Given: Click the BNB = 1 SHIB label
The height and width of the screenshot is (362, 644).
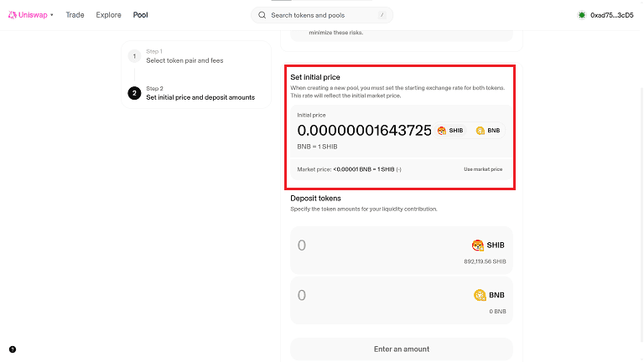Looking at the screenshot, I should (x=317, y=147).
